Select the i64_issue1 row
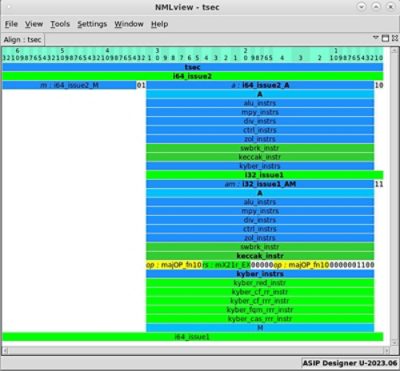The image size is (400, 371). [x=193, y=337]
